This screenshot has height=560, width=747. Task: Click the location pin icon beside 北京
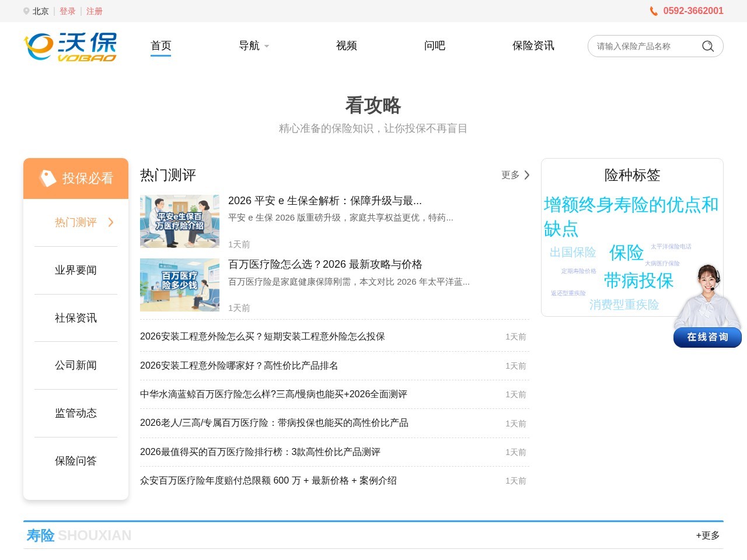(x=26, y=11)
